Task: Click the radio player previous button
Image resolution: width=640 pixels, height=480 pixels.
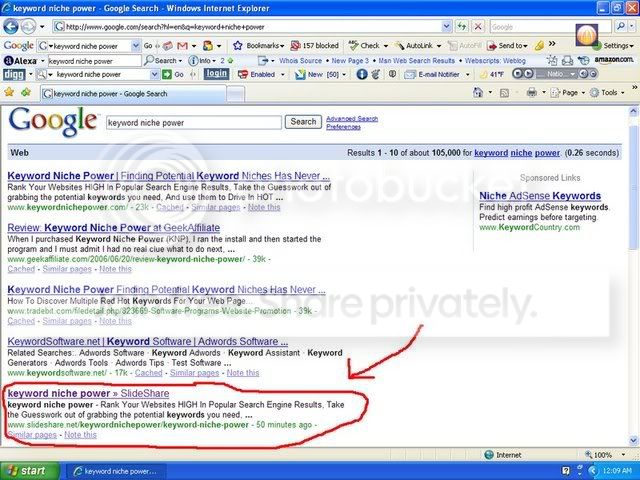Action: pos(517,74)
